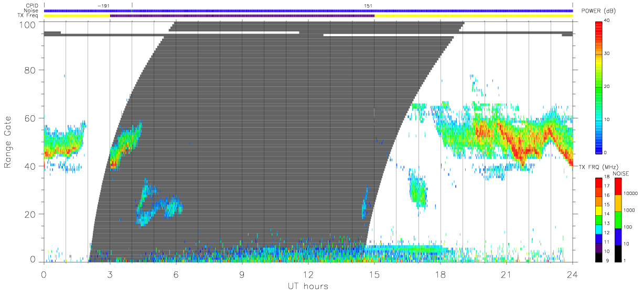The height and width of the screenshot is (297, 644).
Task: Click the UT hours tick label 3
Action: (x=110, y=274)
